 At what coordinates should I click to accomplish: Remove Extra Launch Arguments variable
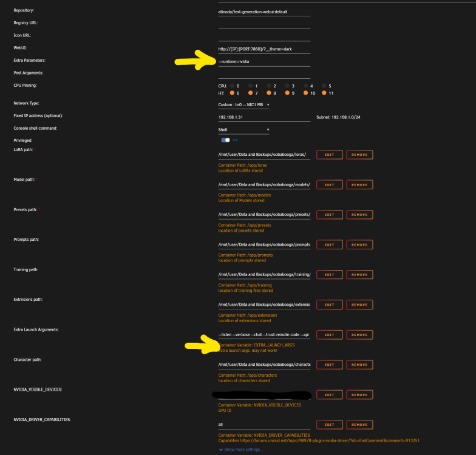tap(359, 335)
